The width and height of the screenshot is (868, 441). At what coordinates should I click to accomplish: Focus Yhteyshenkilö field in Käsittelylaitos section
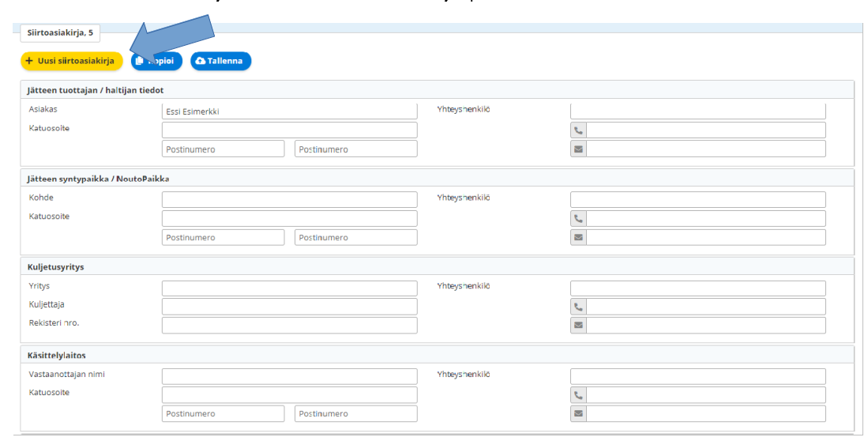click(698, 376)
